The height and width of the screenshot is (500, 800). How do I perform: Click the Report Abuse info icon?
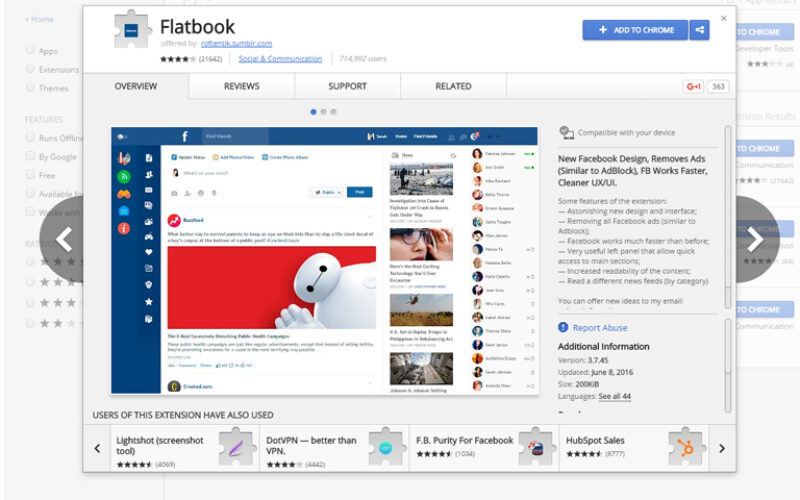click(563, 328)
